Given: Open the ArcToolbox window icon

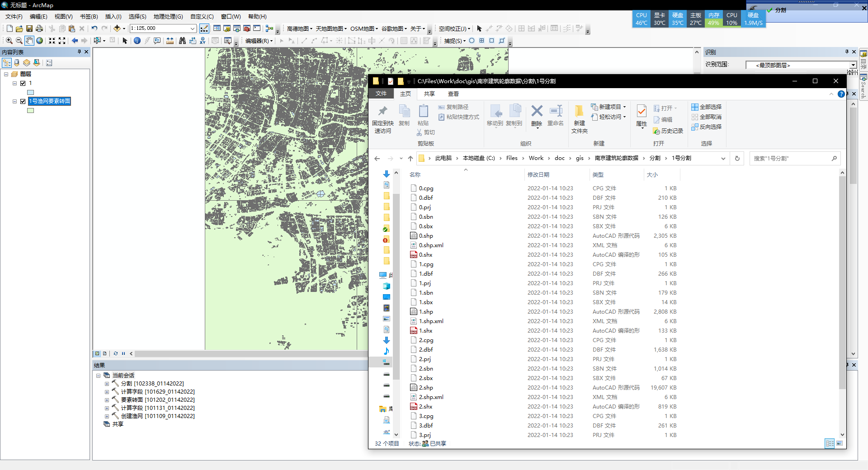Looking at the screenshot, I should (247, 28).
